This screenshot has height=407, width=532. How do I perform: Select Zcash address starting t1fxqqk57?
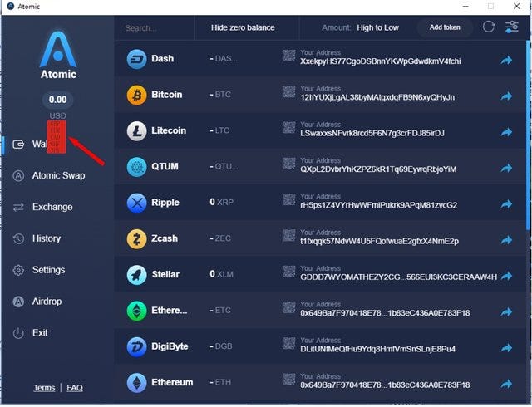(379, 241)
